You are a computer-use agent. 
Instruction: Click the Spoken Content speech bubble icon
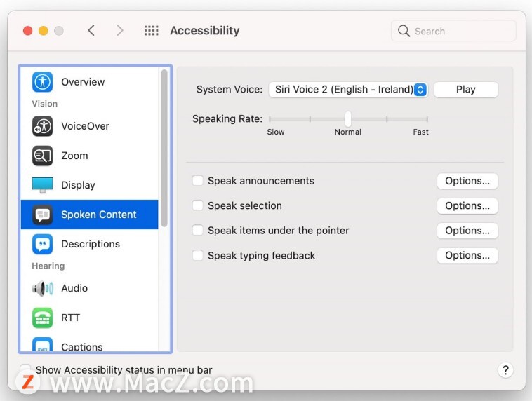(42, 215)
